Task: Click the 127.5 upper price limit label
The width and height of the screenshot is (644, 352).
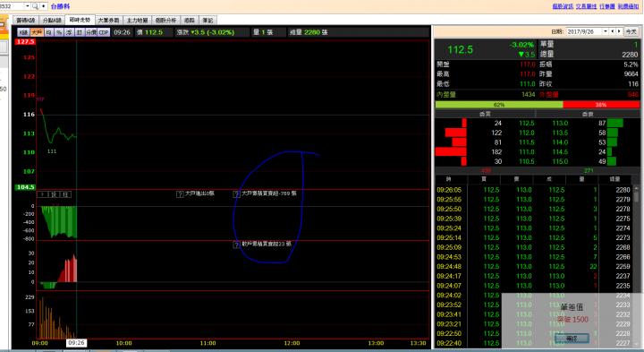Action: point(25,41)
